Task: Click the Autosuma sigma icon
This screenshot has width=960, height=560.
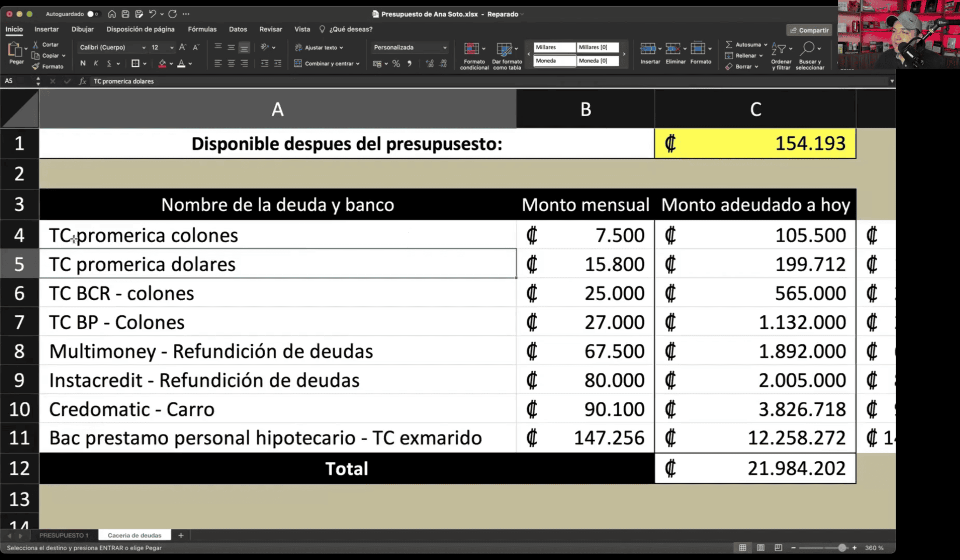Action: click(729, 45)
